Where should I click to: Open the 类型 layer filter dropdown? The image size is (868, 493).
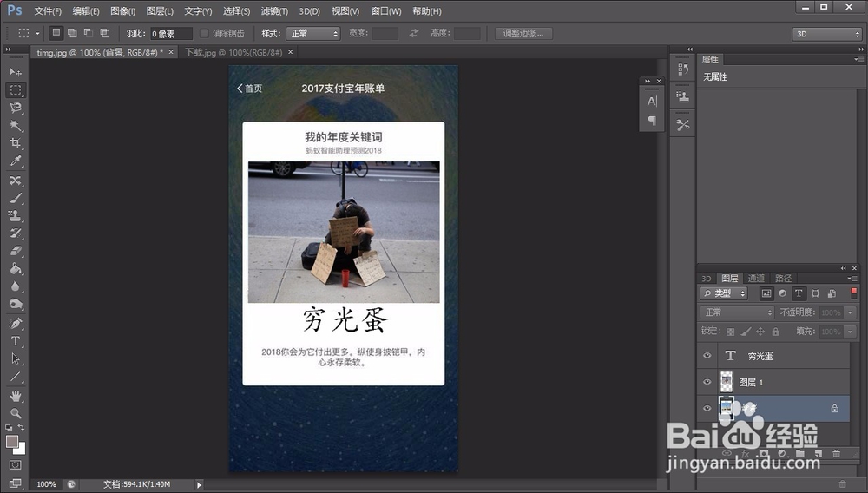point(724,293)
